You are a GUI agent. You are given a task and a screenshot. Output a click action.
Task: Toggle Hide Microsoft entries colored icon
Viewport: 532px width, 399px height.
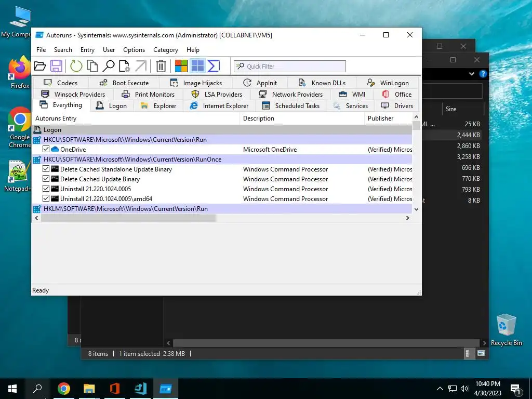[x=181, y=66]
